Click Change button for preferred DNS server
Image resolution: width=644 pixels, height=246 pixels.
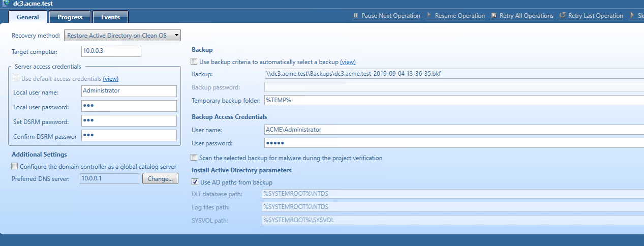coord(161,179)
